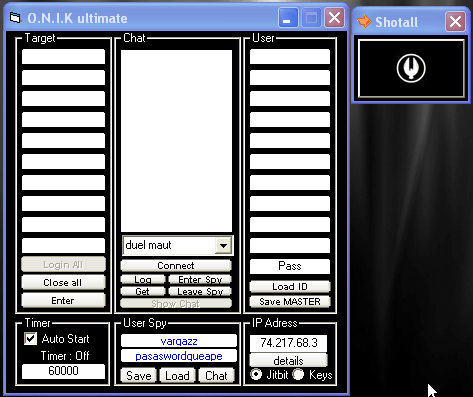Screen dimensions: 473x397
Task: Click the User field directly above Pass
Action: 290,246
